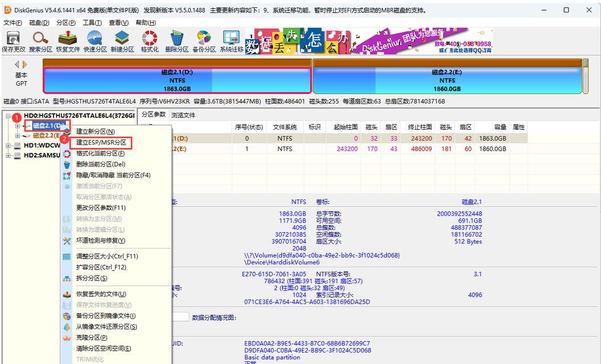Click the DiskGenius banner advertisement
601x364 pixels.
(x=369, y=41)
